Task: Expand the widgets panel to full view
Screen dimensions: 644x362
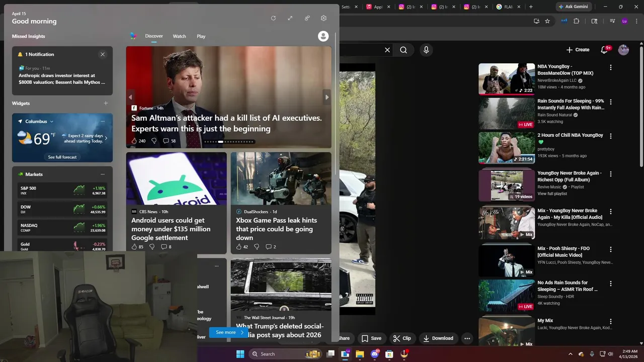Action: [x=290, y=18]
